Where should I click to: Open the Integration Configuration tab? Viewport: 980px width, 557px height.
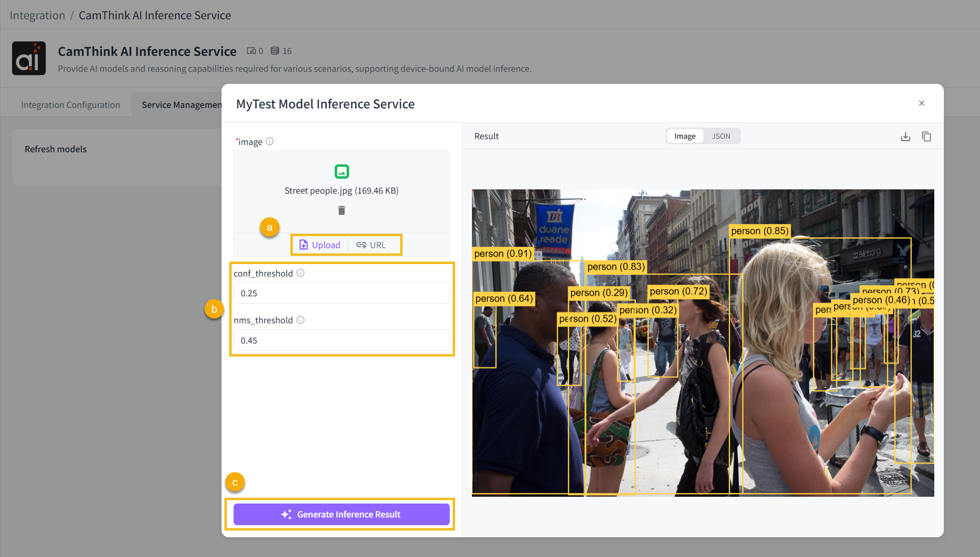tap(70, 105)
